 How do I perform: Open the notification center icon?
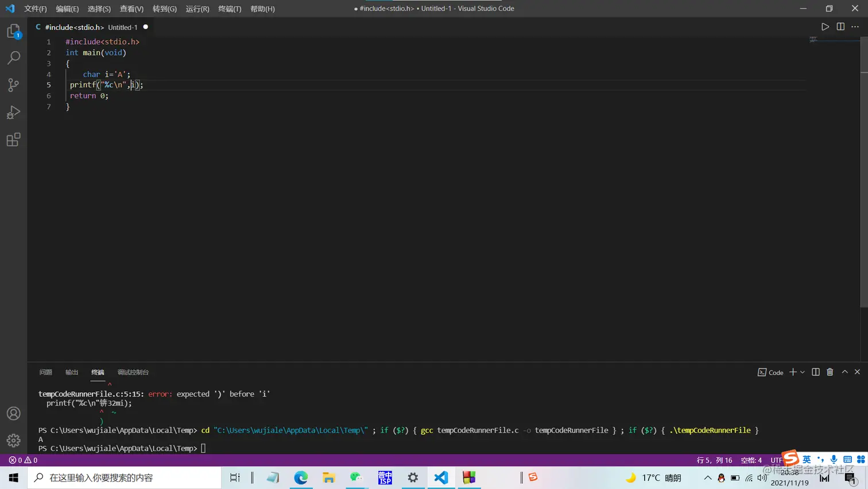851,478
